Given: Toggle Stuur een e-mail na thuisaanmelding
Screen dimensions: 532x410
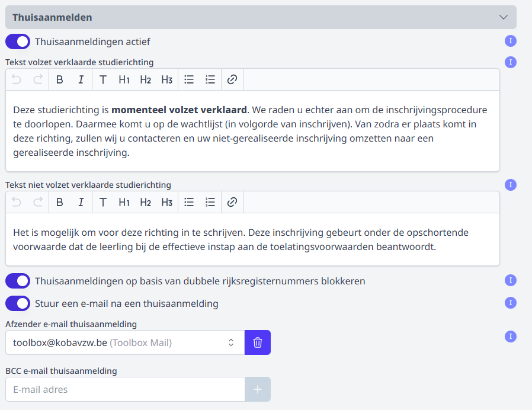Looking at the screenshot, I should (18, 303).
